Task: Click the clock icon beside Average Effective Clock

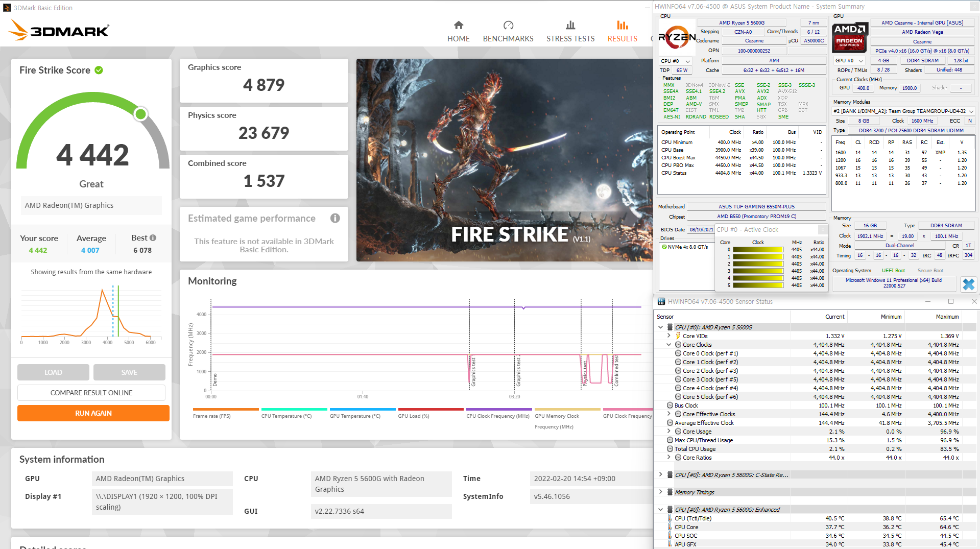Action: tap(670, 423)
